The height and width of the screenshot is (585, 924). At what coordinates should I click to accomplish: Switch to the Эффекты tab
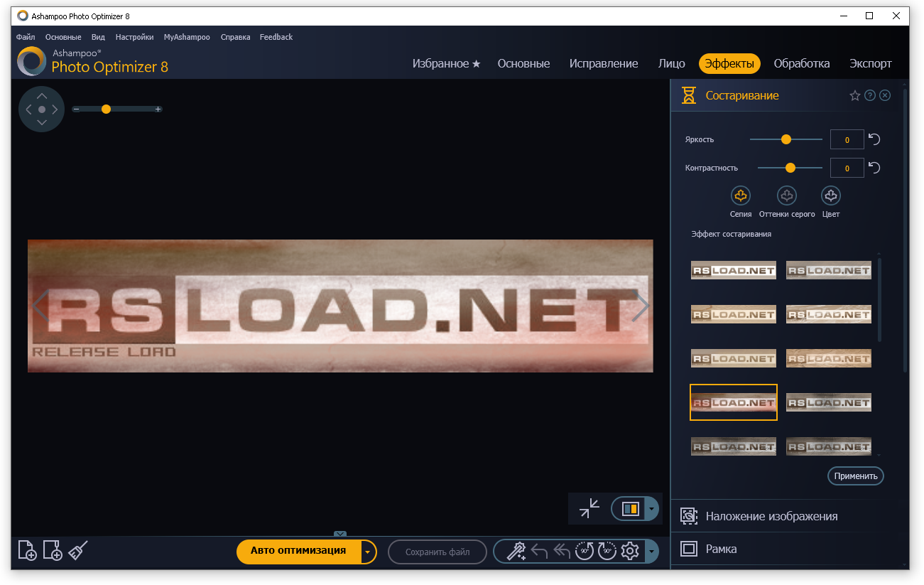729,63
